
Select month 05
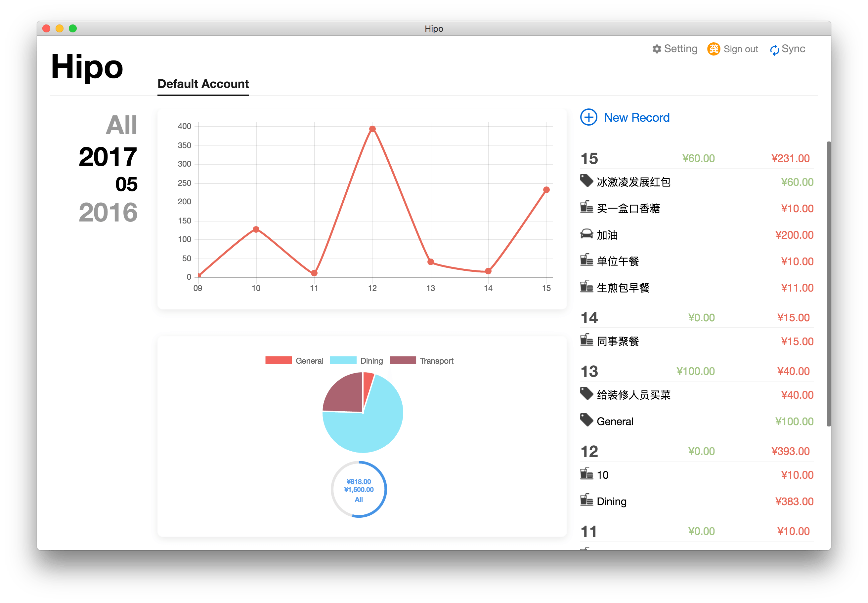(x=126, y=184)
